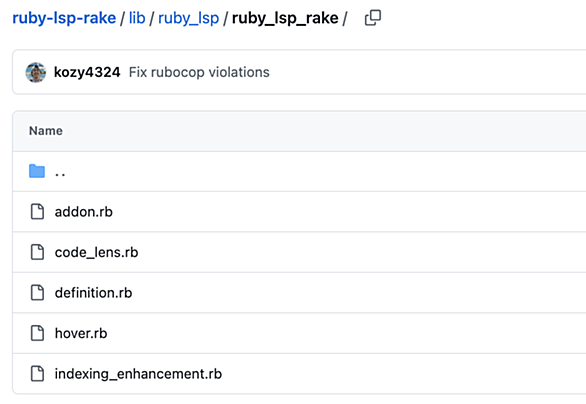
Task: Navigate to the lib breadcrumb folder
Action: pos(137,18)
